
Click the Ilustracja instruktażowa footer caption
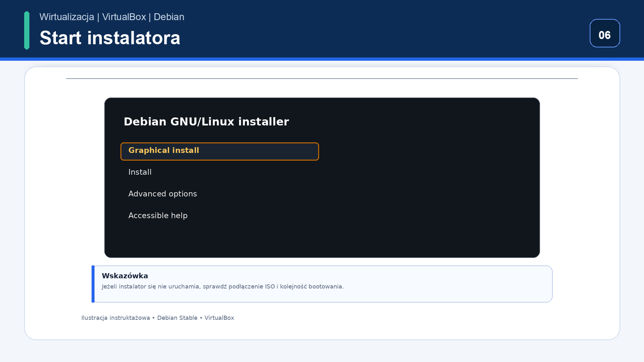pyautogui.click(x=158, y=318)
